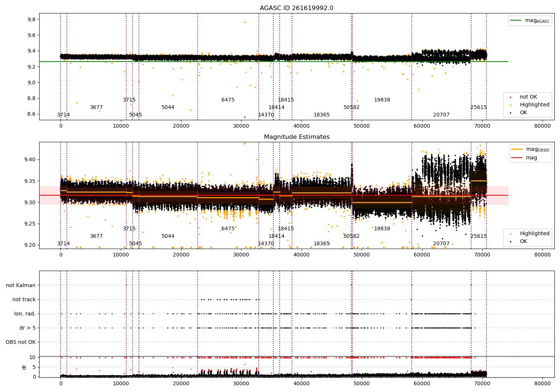Click the rotated 'dr' axis label
560x392 pixels.
(x=24, y=367)
